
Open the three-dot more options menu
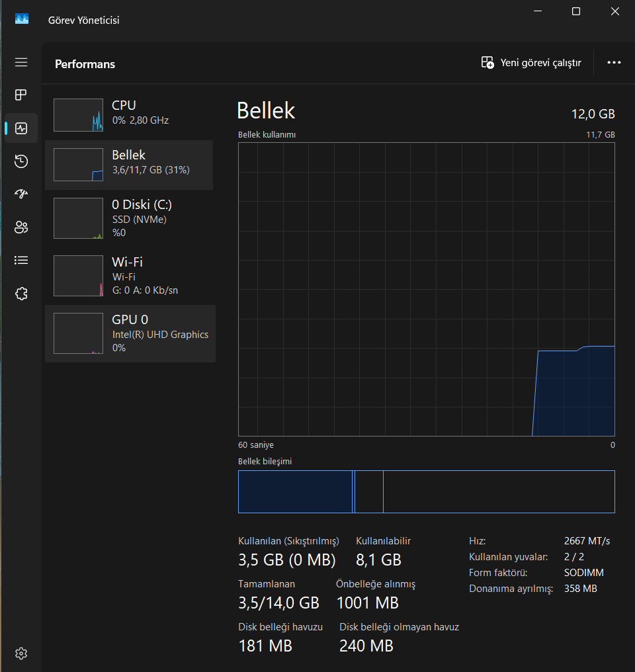pos(614,63)
